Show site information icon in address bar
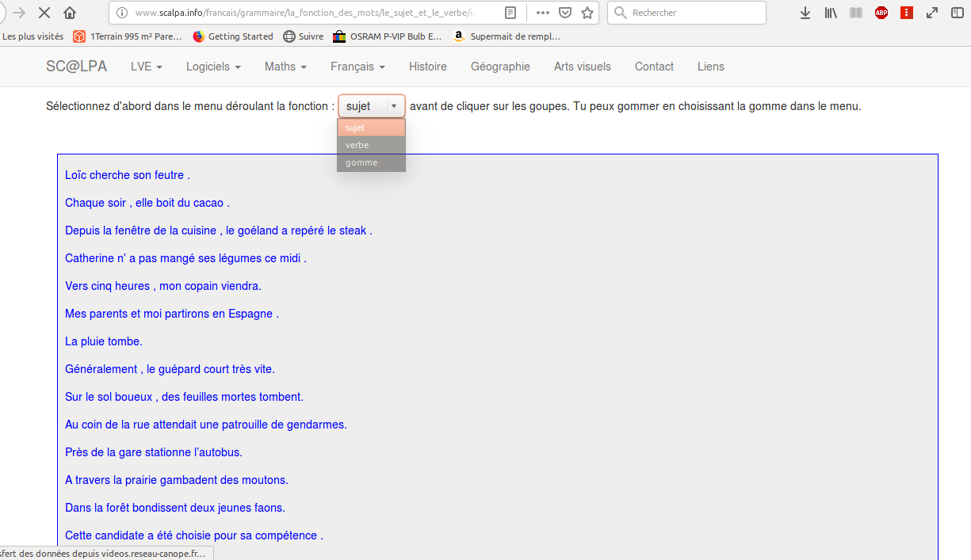The image size is (971, 560). pos(121,13)
